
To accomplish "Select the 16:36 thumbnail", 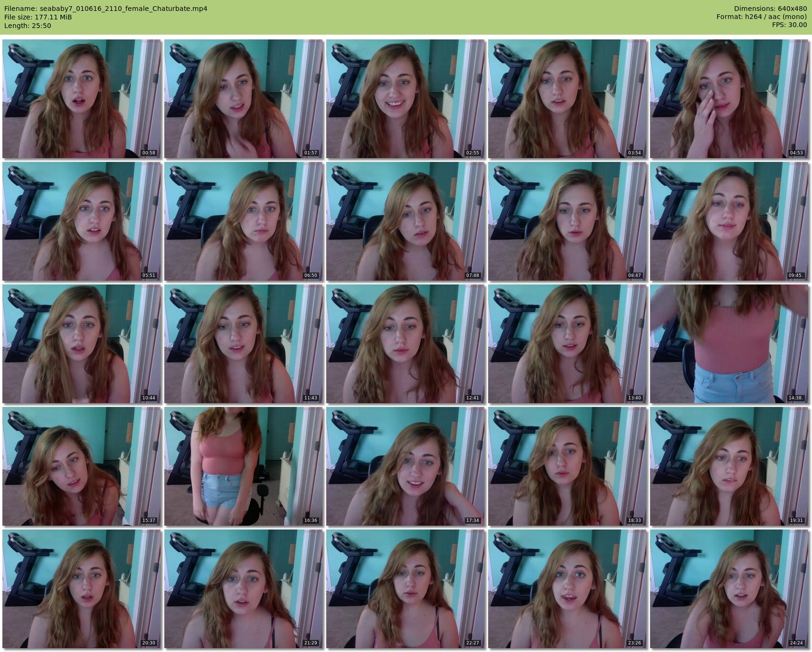I will point(244,466).
